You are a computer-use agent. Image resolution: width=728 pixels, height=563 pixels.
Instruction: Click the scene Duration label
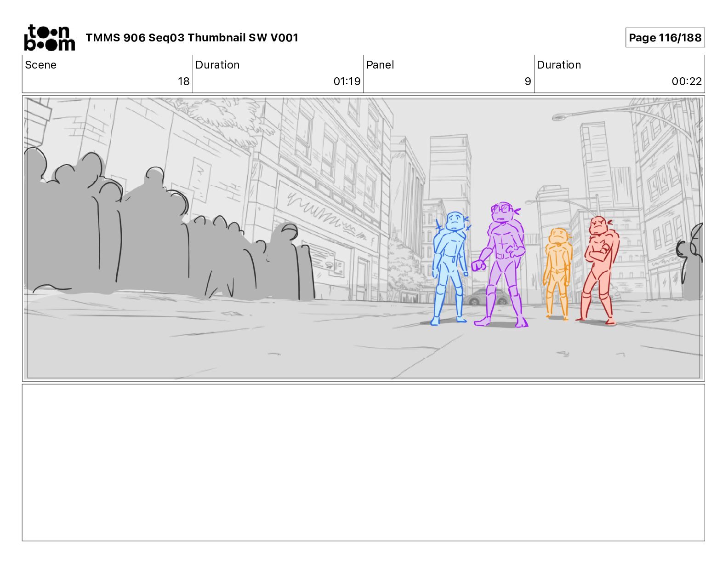[217, 65]
